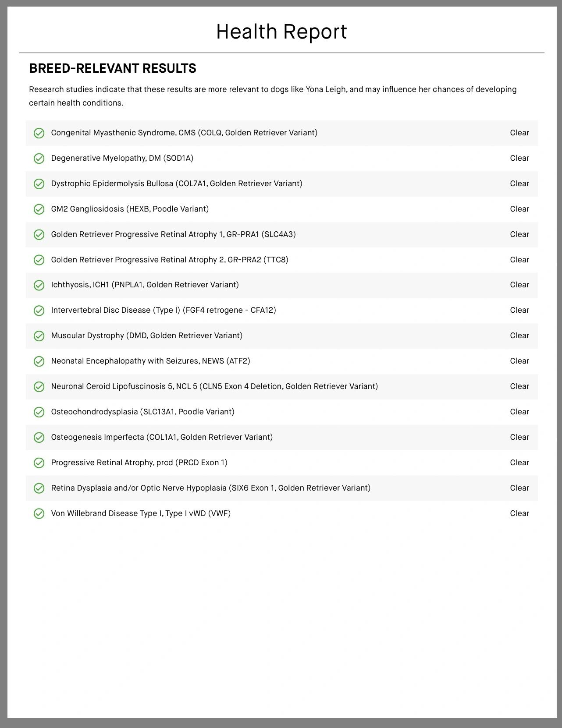Screen dimensions: 562x728
Task: Click the check icon for Neonatal Encephalopathy with Seizures
Action: tap(39, 361)
